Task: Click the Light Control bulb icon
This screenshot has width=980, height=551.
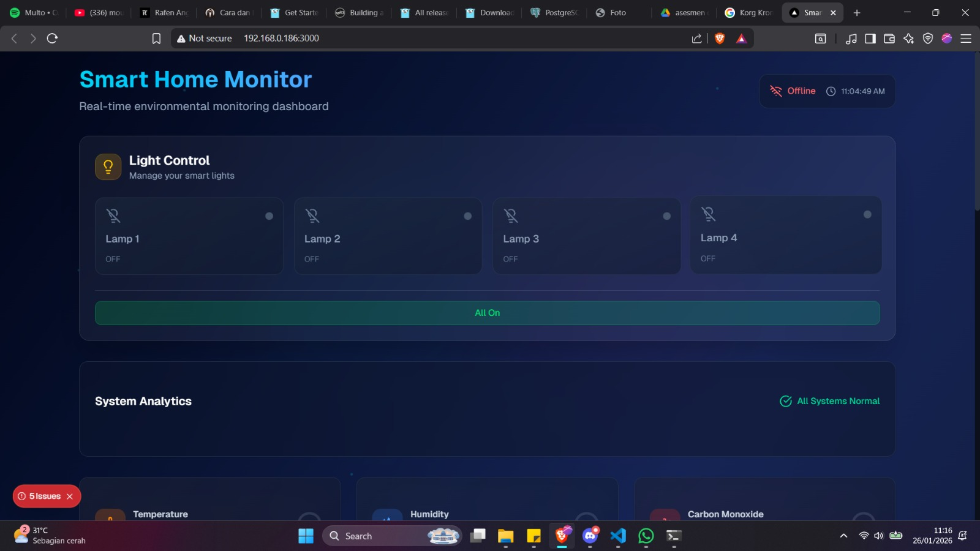Action: tap(108, 167)
